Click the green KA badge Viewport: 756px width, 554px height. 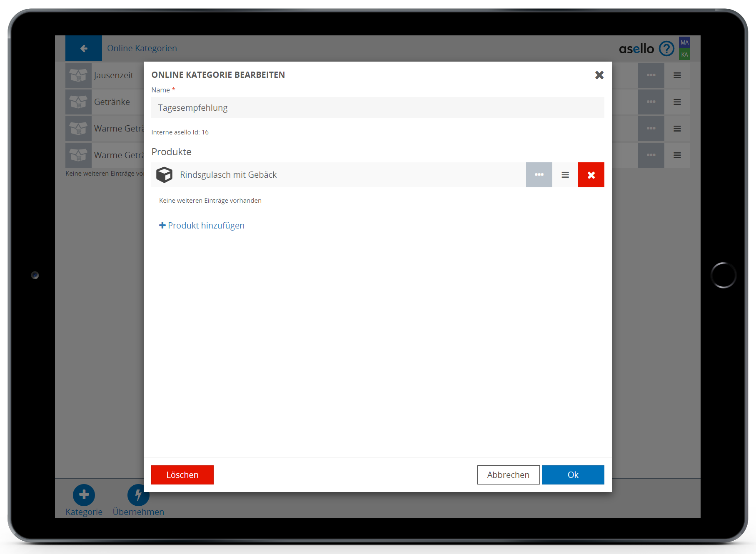684,55
